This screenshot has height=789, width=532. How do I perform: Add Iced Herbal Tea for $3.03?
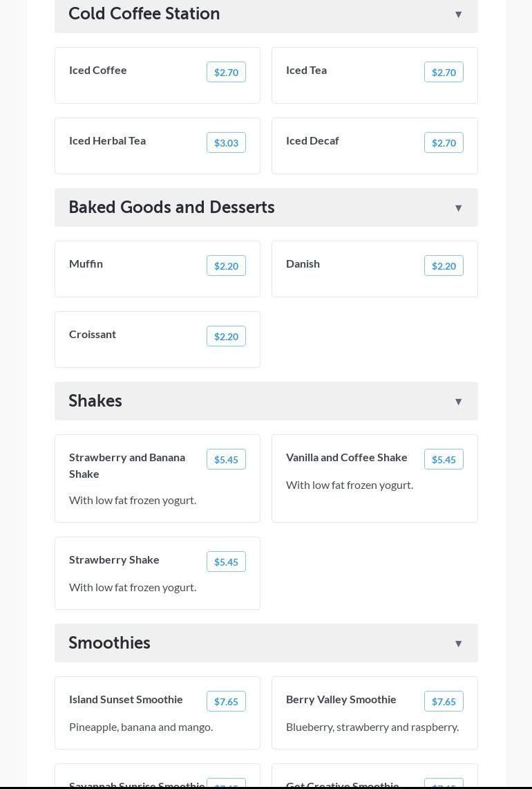226,142
